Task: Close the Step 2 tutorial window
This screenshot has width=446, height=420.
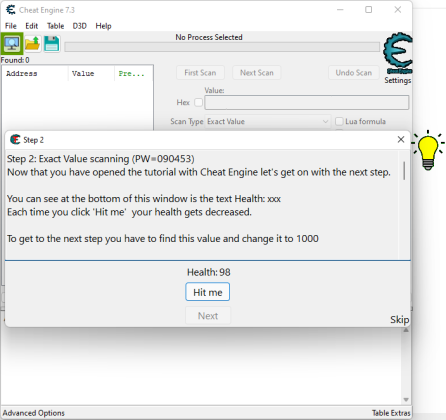Action: 401,139
